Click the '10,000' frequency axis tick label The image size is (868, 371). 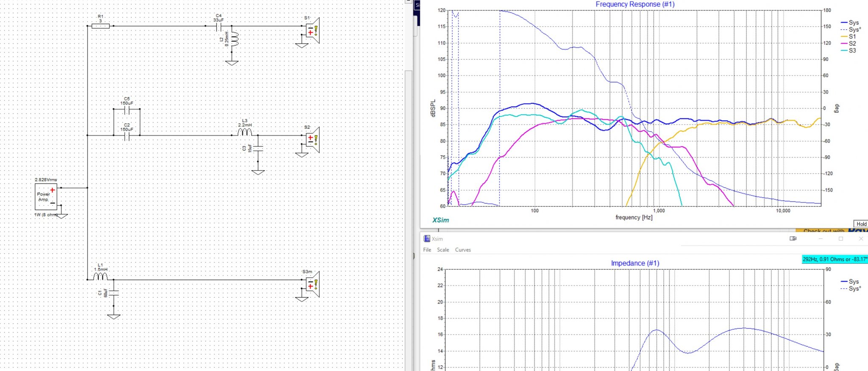point(783,210)
